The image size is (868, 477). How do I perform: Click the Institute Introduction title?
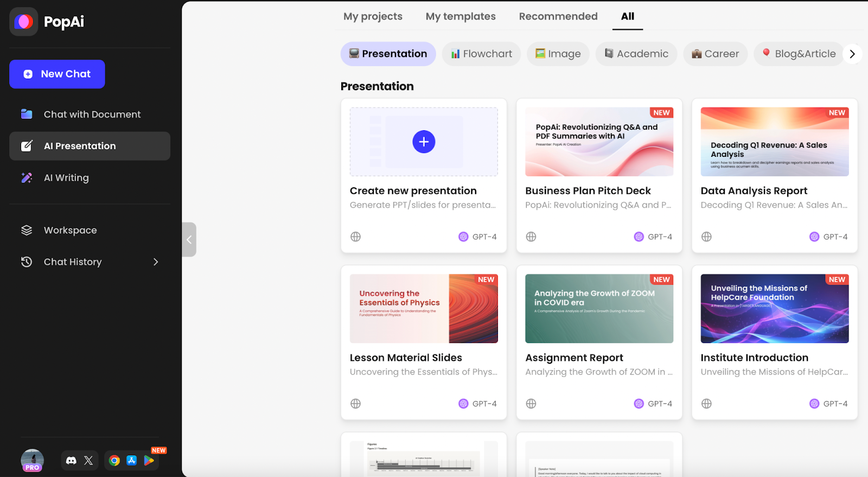coord(755,358)
